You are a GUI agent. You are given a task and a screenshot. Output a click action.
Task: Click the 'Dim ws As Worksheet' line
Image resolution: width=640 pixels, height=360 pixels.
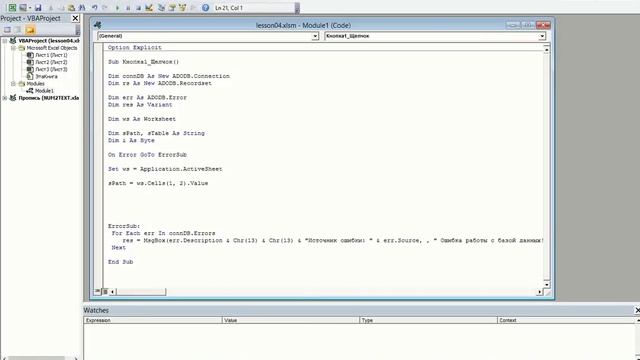coord(142,119)
